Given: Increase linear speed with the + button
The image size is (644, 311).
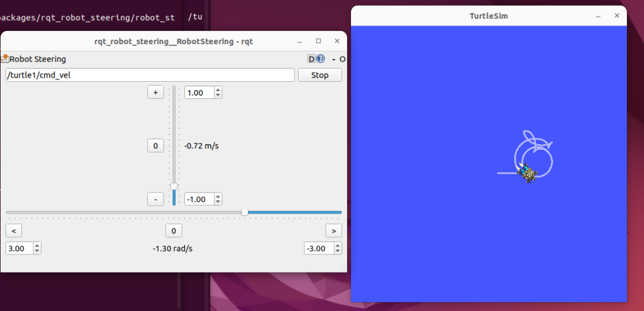Looking at the screenshot, I should pyautogui.click(x=155, y=92).
